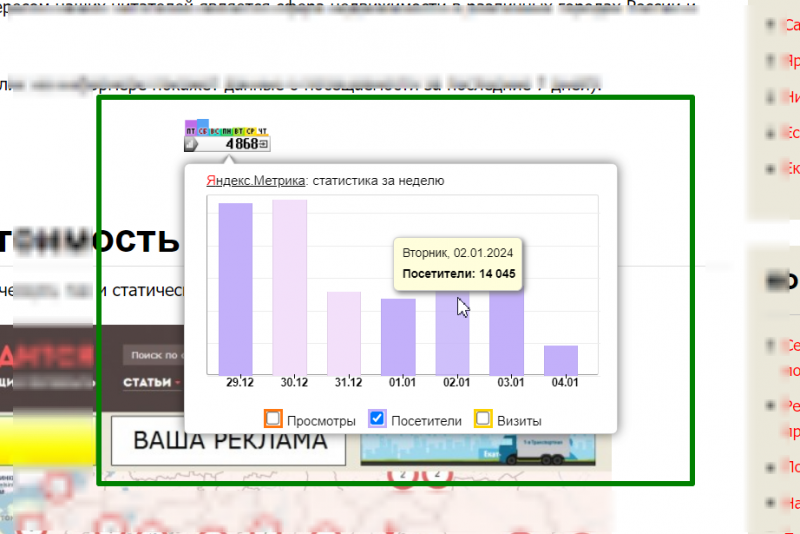Click the expand arrow icon on counter badge
This screenshot has height=534, width=800.
coord(263,144)
